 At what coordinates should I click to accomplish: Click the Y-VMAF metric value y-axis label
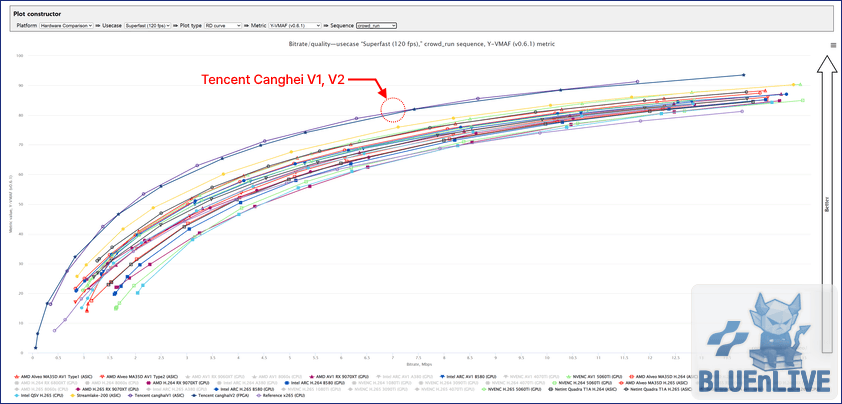(x=9, y=204)
